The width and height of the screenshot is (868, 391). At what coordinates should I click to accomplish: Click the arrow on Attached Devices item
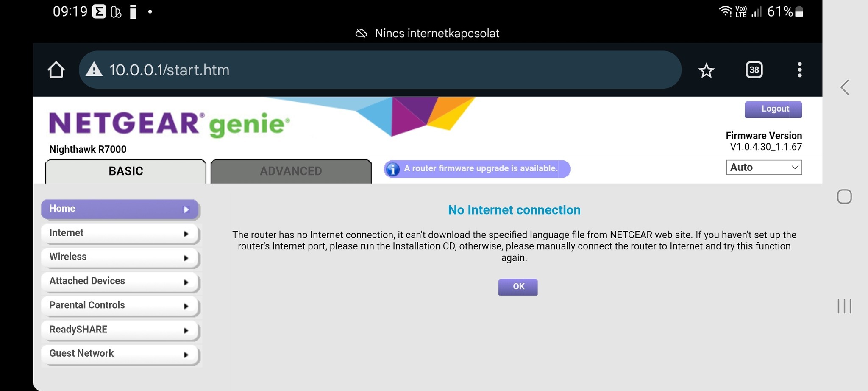tap(186, 282)
